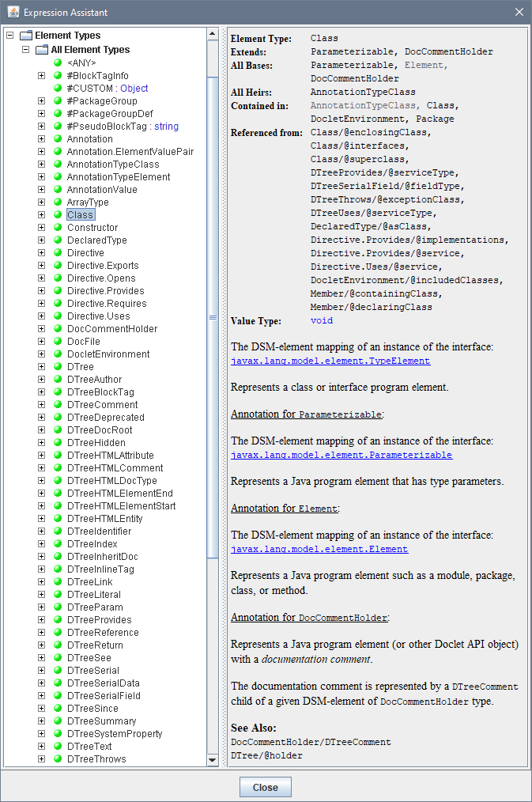Click the green dot next to <ANY>
Viewport: 532px width, 802px height.
58,63
